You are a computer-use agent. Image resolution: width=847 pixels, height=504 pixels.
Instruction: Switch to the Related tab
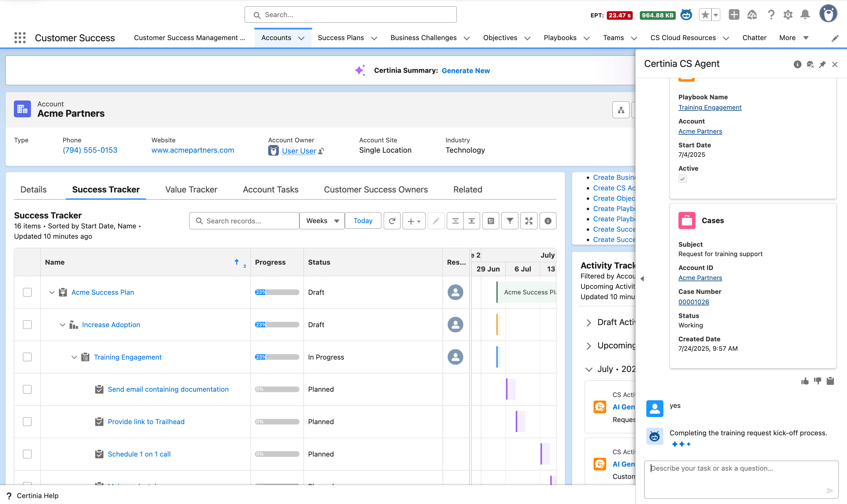point(467,190)
